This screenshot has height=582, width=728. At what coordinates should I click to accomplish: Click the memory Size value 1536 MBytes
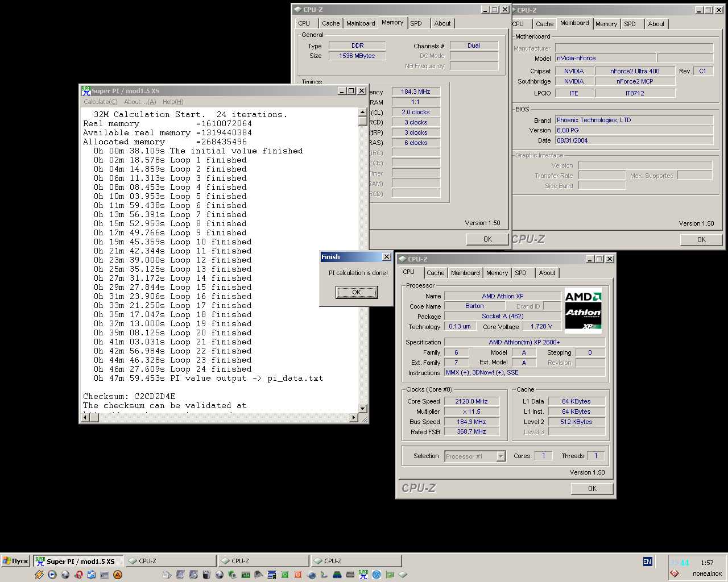click(x=357, y=56)
